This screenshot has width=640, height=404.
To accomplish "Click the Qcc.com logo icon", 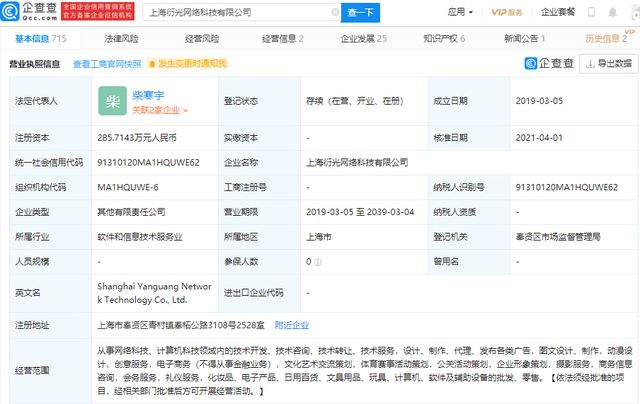I will pos(10,11).
